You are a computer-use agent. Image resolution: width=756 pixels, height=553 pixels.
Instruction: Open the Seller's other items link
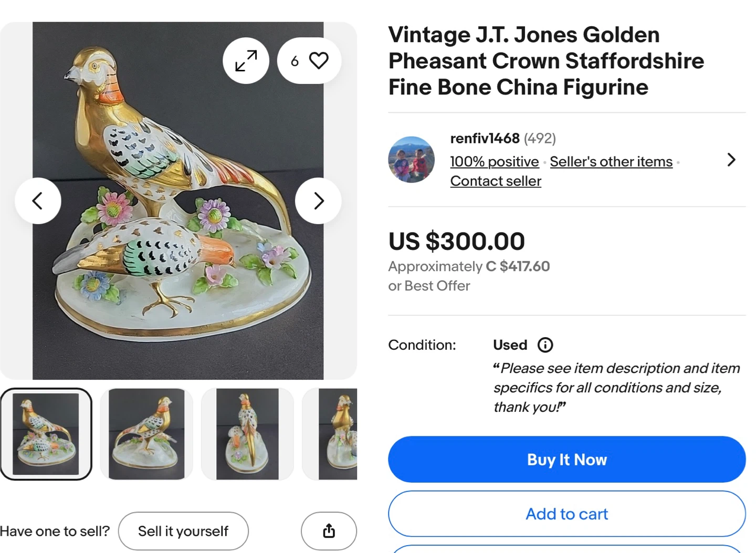pos(611,162)
